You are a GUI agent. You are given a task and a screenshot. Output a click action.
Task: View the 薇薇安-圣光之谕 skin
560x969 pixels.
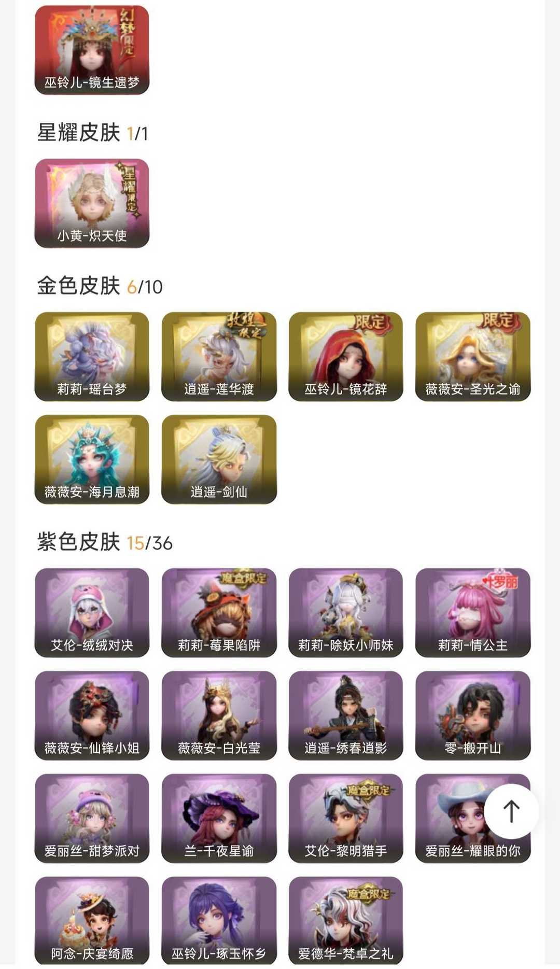point(473,357)
